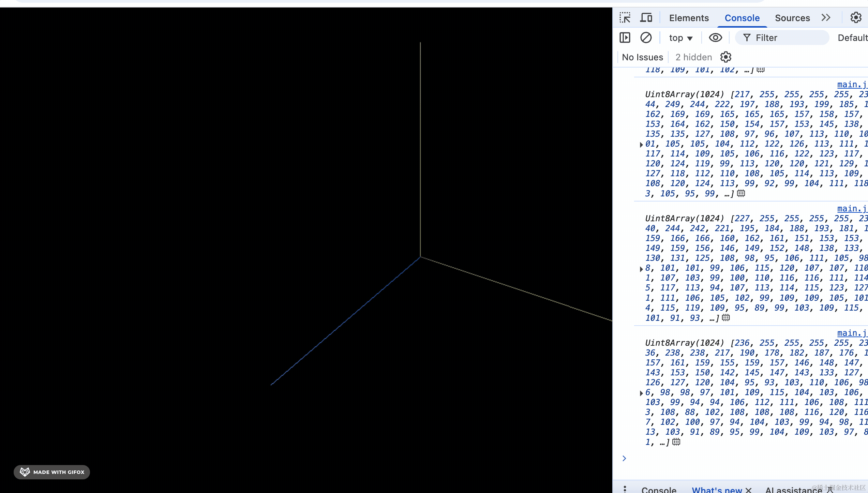The width and height of the screenshot is (868, 493).
Task: Create live expression eye icon
Action: coord(715,38)
